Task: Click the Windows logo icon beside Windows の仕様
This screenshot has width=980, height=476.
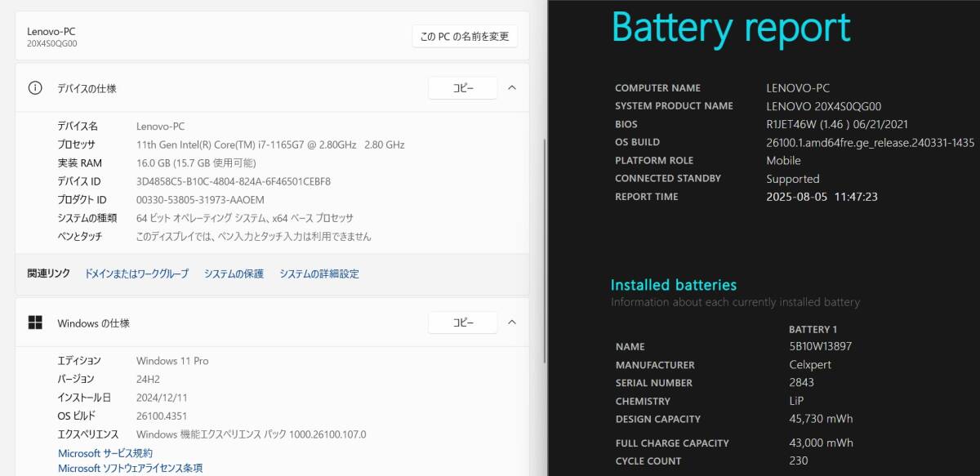Action: (x=35, y=323)
